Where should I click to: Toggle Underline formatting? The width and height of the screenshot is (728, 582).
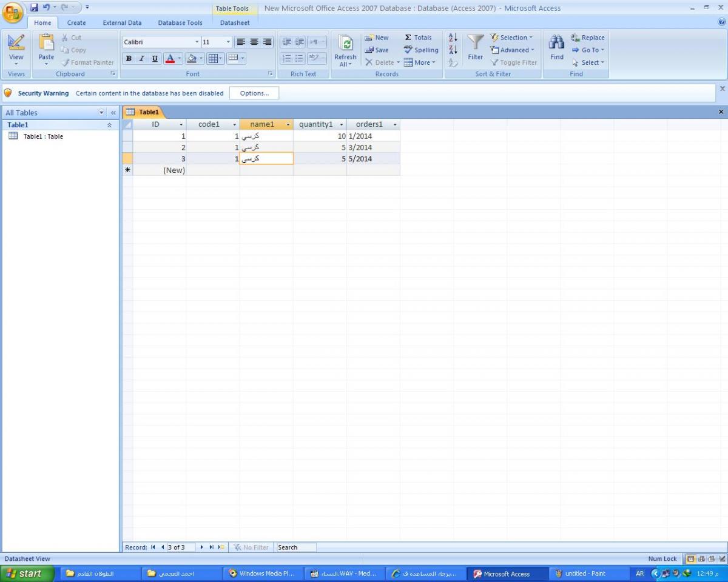tap(155, 59)
